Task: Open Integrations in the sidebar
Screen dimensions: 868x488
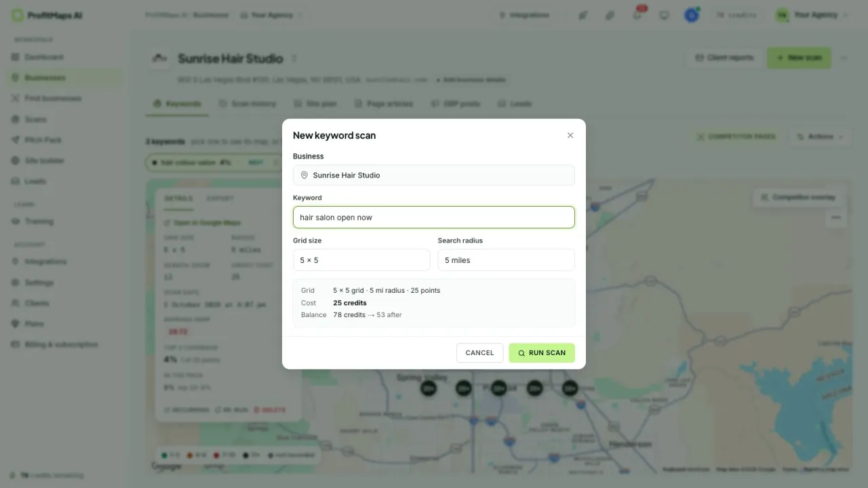Action: click(65, 262)
